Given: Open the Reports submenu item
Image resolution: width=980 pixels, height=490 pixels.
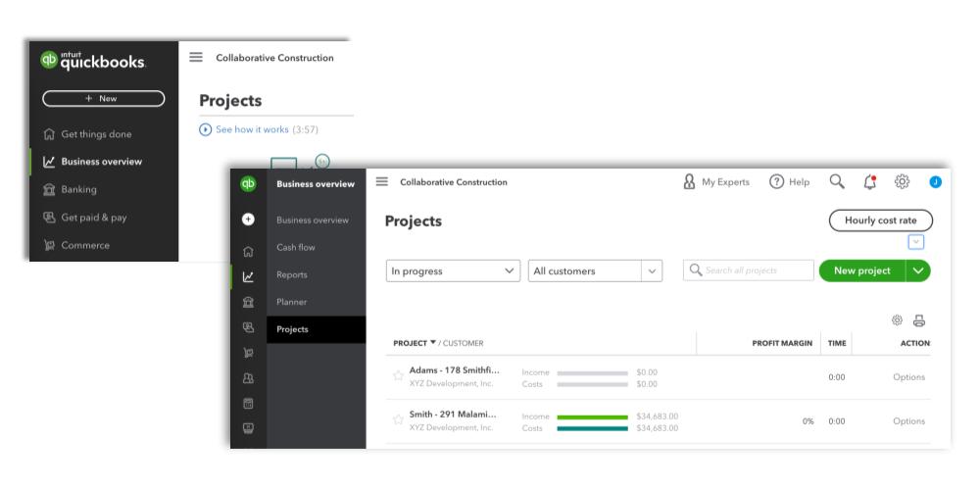Looking at the screenshot, I should 292,275.
